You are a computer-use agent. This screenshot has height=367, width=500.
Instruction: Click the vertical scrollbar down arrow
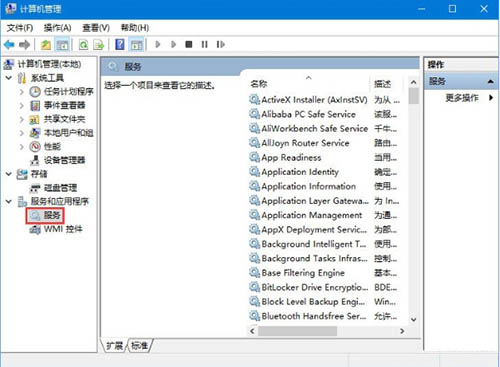tap(413, 319)
